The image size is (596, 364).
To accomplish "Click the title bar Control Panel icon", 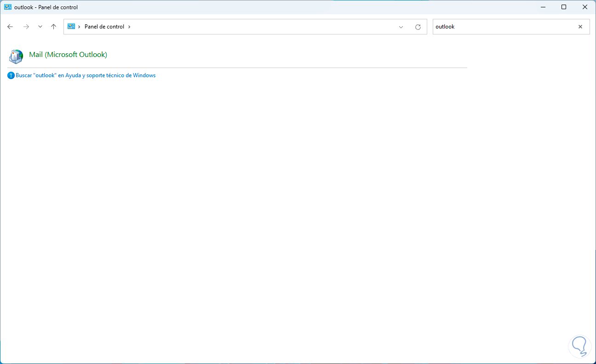I will pos(7,7).
